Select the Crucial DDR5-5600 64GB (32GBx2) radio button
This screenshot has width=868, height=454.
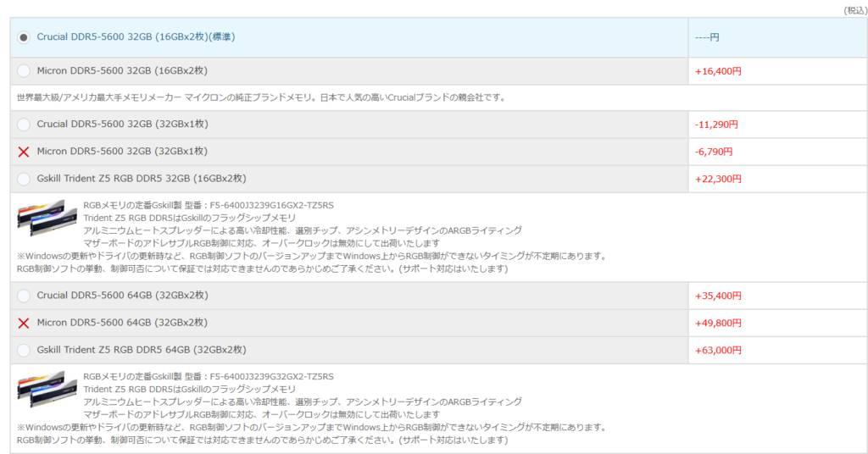coord(24,296)
